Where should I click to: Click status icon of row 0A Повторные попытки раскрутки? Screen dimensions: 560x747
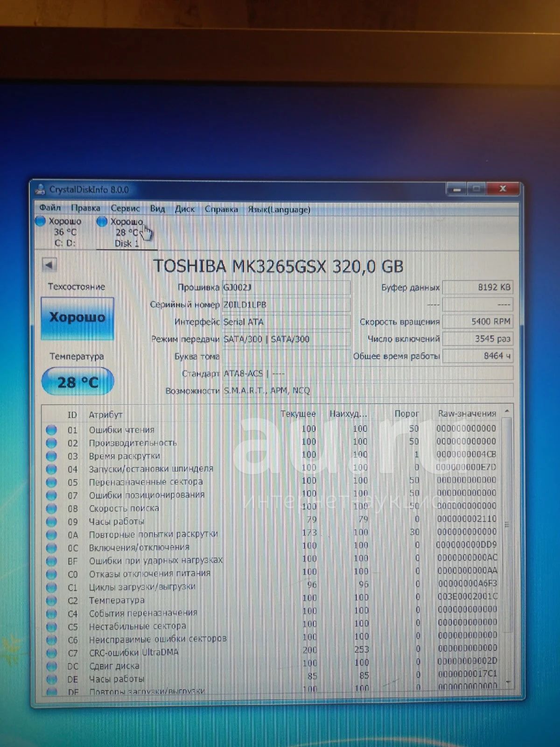tap(51, 535)
